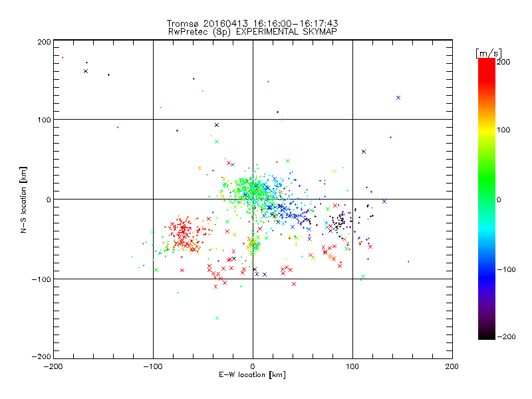
Task: Click the colorbar label '-200'
Action: (506, 337)
